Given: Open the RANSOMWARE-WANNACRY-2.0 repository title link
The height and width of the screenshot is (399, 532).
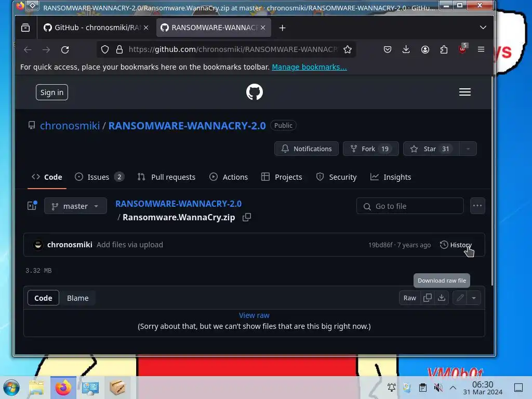Looking at the screenshot, I should [187, 126].
